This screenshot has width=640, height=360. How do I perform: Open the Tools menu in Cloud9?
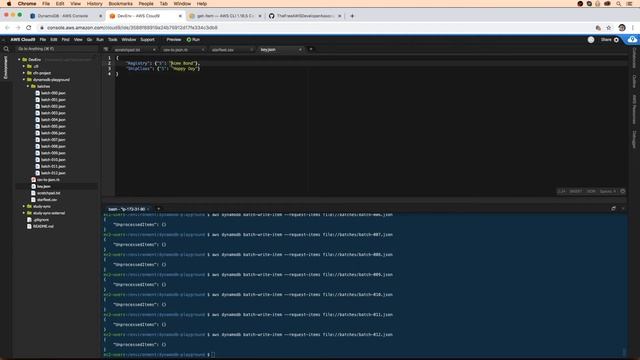113,40
